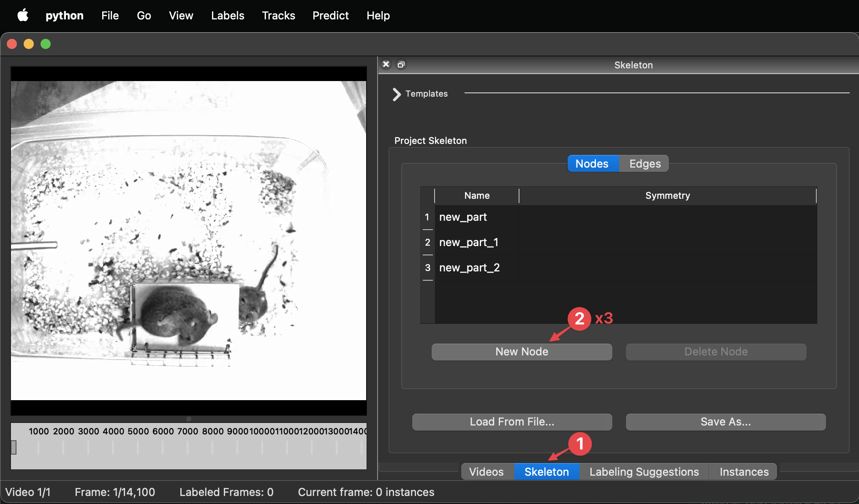Click the Save As button
Screen dimensions: 859x504
[x=725, y=422]
